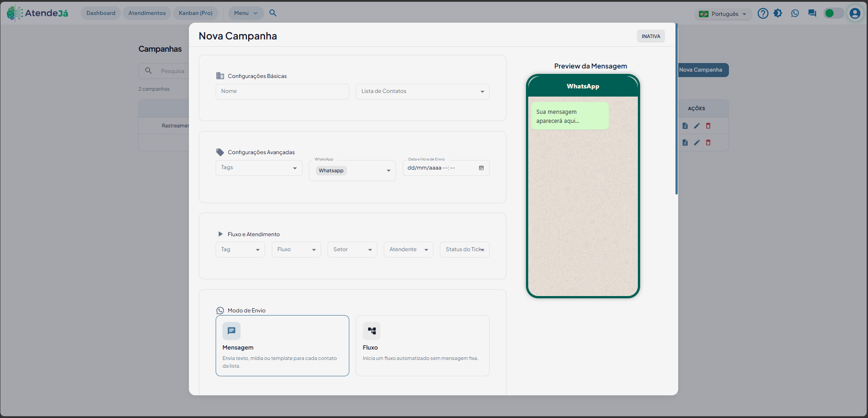Click the '2 campanhas' count text
This screenshot has height=418, width=868.
154,89
